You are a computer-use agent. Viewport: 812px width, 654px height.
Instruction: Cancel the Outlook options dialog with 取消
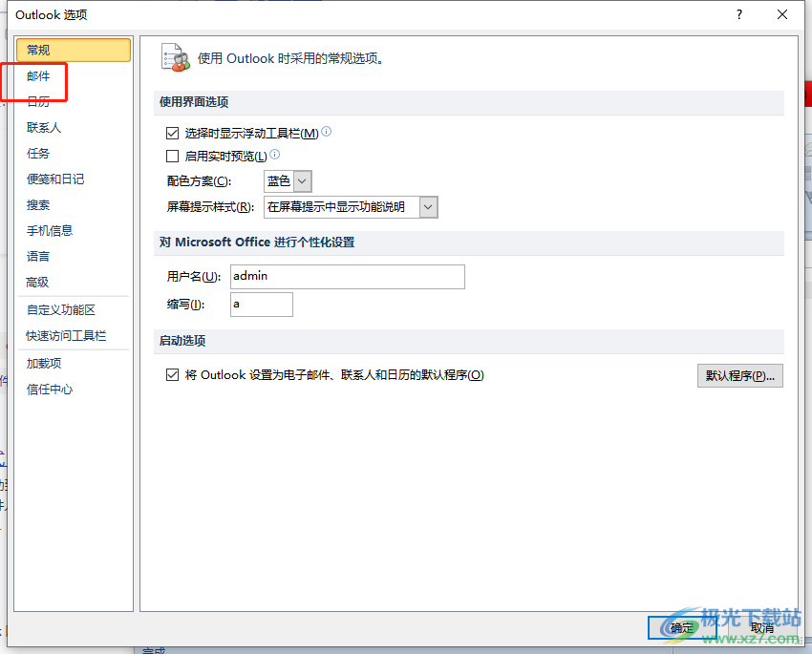point(761,628)
